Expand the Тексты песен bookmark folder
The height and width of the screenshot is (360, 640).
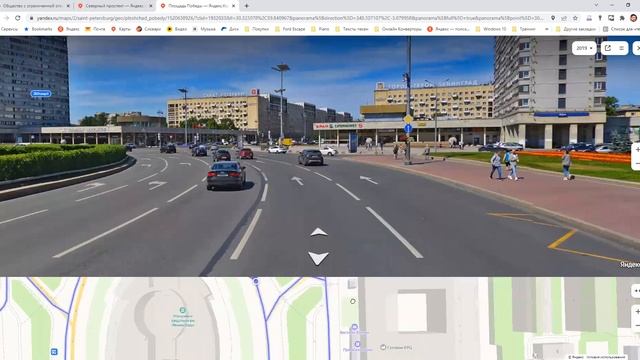(352, 29)
